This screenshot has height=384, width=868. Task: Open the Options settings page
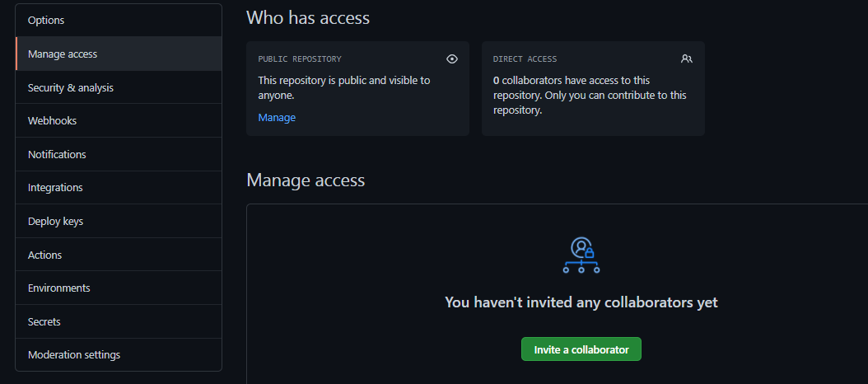(119, 21)
